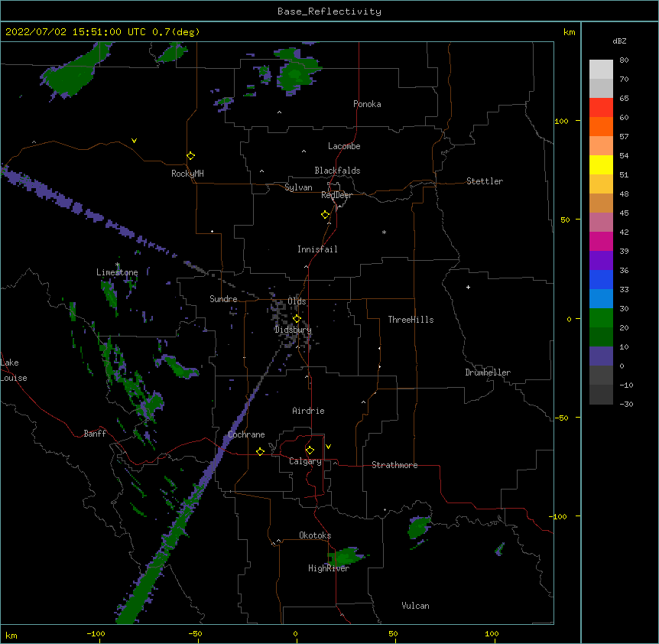Click the Lake Louise label
This screenshot has width=659, height=644.
click(x=14, y=370)
